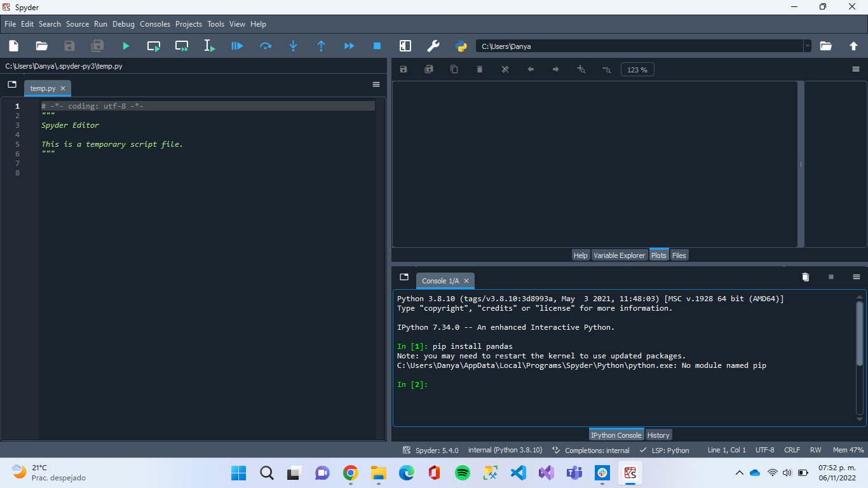Save all files from the toolbar

click(x=98, y=46)
